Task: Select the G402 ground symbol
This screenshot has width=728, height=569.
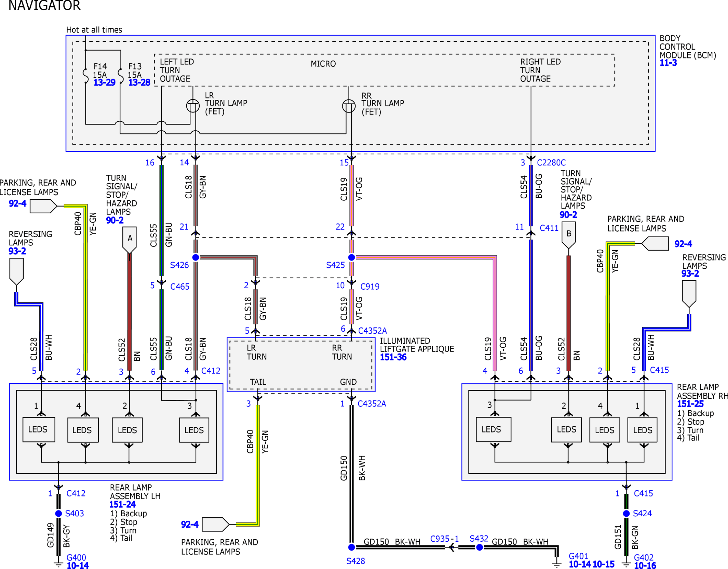Action: point(626,564)
